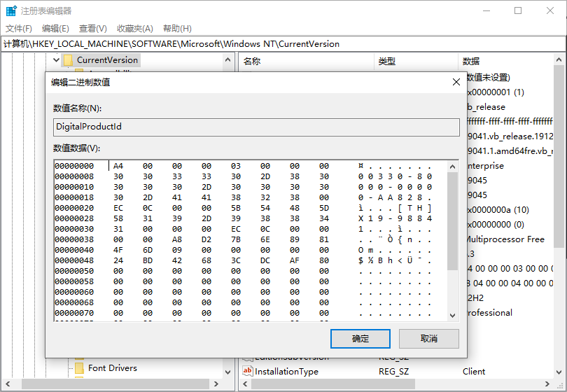
Task: Click offset label 00000010
Action: [x=74, y=187]
